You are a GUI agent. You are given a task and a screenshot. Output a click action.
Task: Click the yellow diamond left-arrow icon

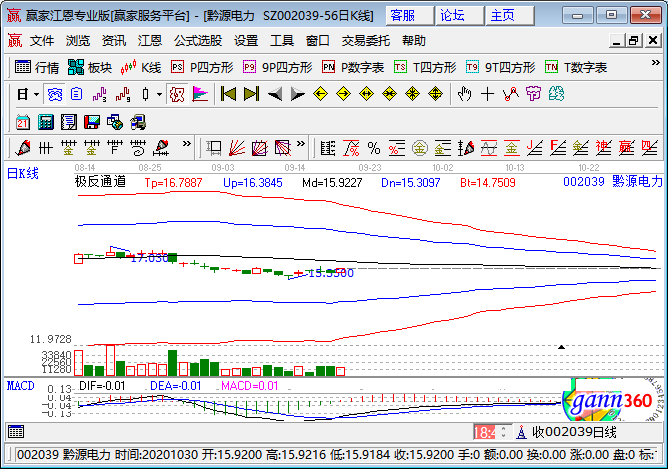coord(320,94)
